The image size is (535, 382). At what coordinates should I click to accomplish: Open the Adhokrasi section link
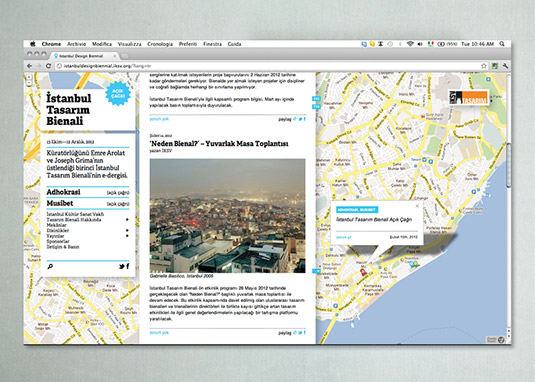(x=63, y=192)
